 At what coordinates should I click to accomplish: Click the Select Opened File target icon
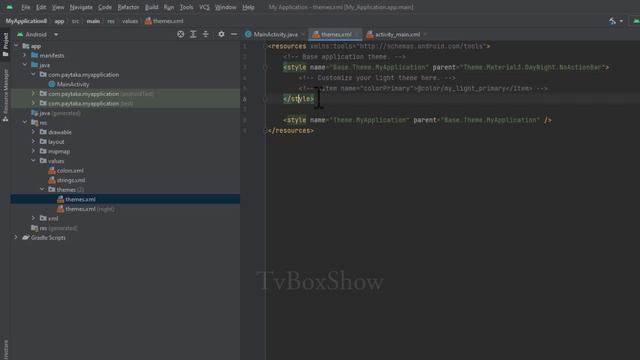point(180,34)
